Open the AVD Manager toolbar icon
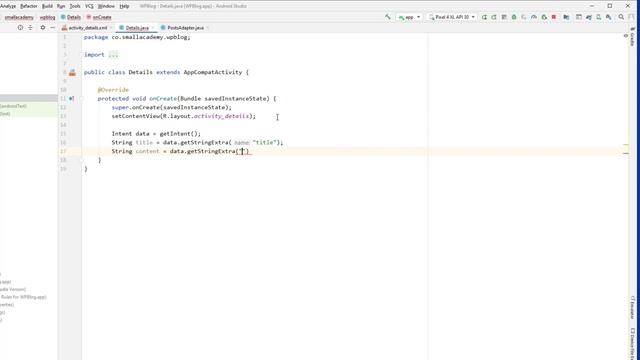Viewport: 640px width, 360px height. (x=599, y=17)
